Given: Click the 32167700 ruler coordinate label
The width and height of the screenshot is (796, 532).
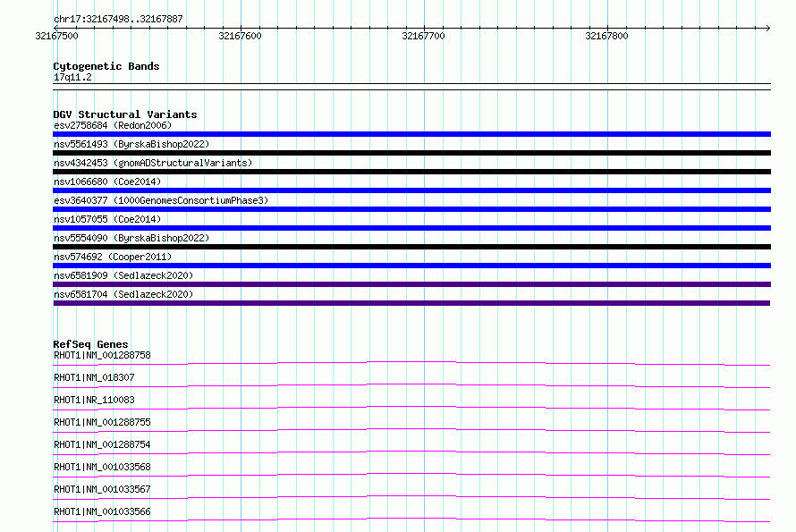Looking at the screenshot, I should click(x=423, y=36).
